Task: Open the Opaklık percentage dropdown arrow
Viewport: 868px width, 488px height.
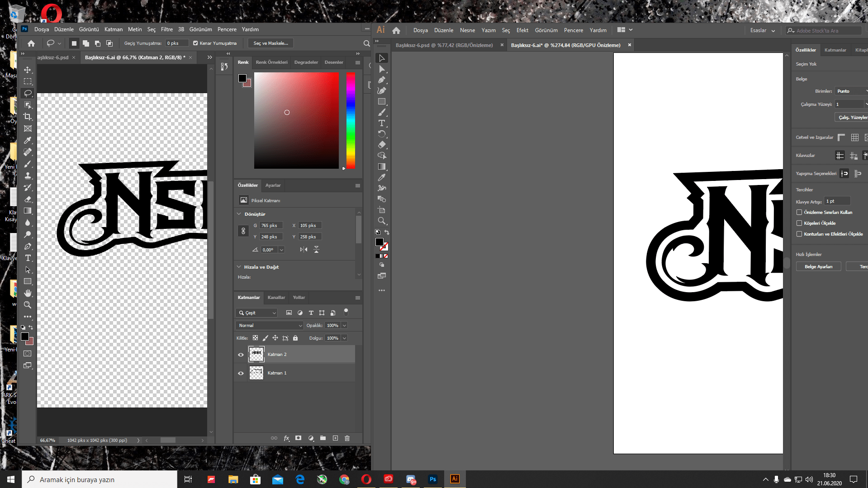Action: [344, 326]
